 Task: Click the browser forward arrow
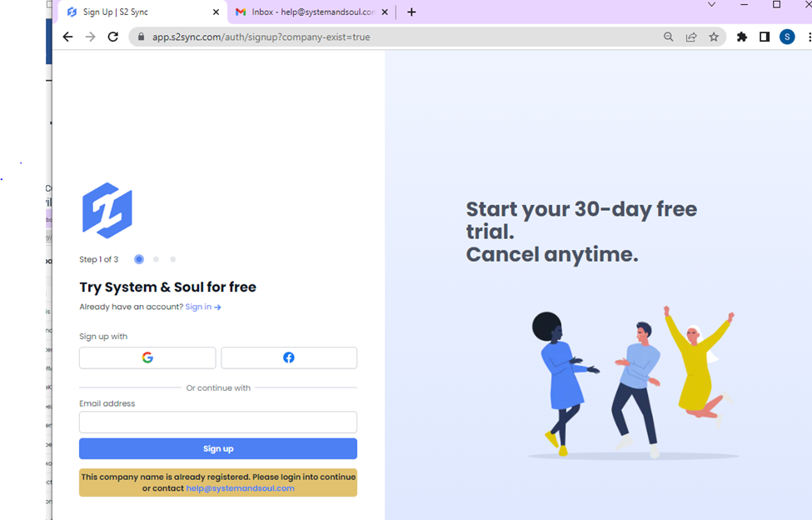click(x=91, y=37)
